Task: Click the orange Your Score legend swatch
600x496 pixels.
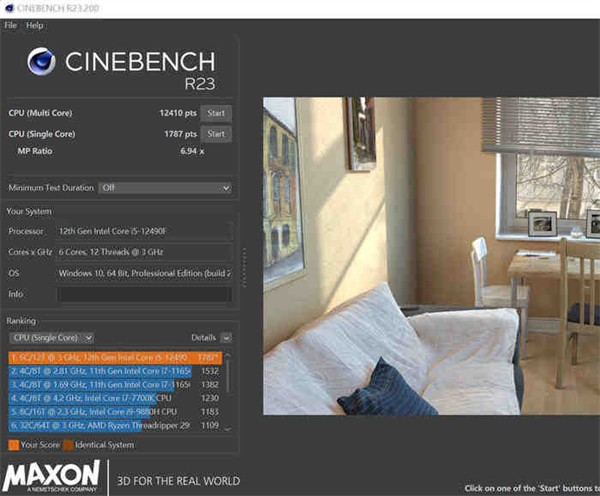Action: 13,445
